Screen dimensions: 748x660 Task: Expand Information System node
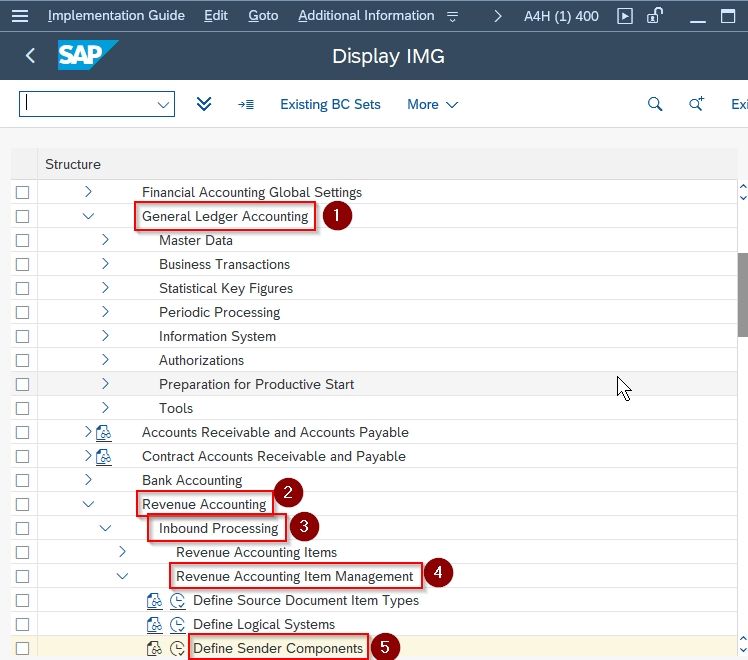coord(105,336)
